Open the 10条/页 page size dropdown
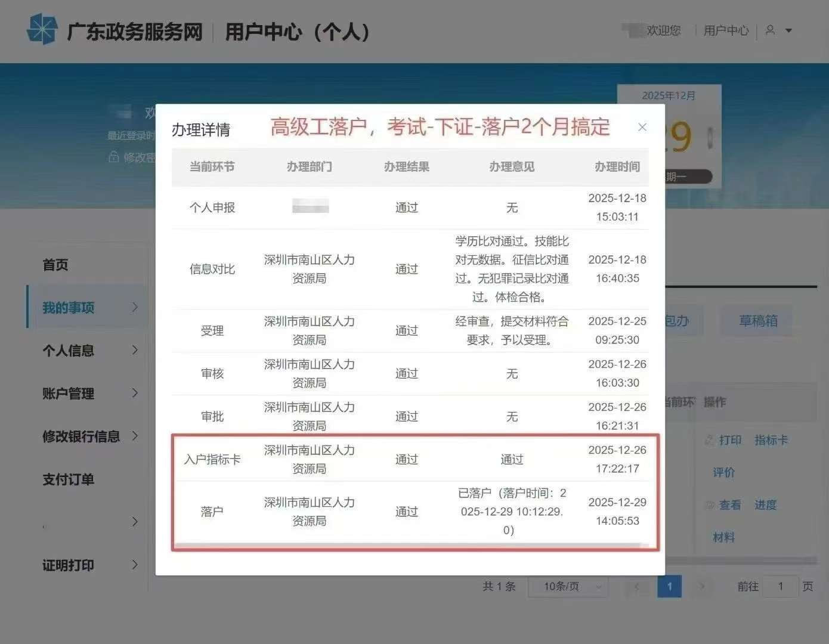 pos(567,587)
